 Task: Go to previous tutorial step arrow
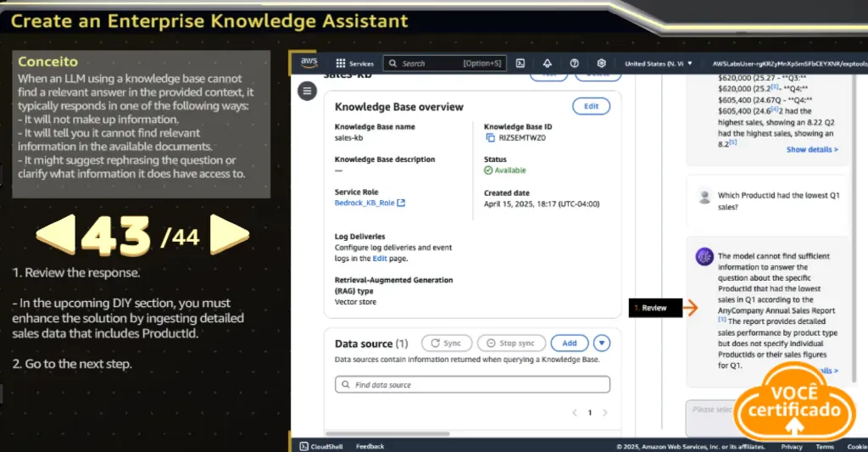[x=55, y=234]
